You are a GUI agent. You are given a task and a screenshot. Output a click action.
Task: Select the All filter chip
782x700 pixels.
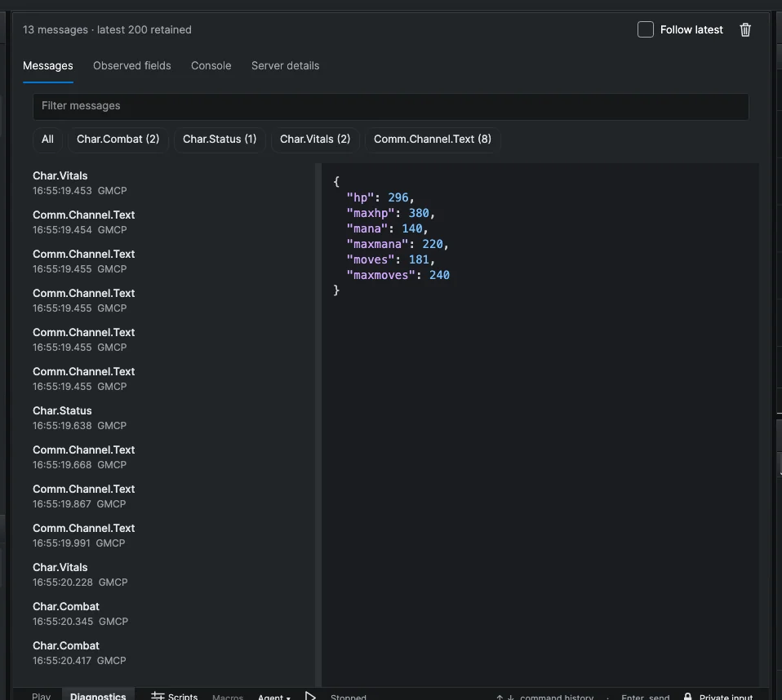pyautogui.click(x=47, y=139)
